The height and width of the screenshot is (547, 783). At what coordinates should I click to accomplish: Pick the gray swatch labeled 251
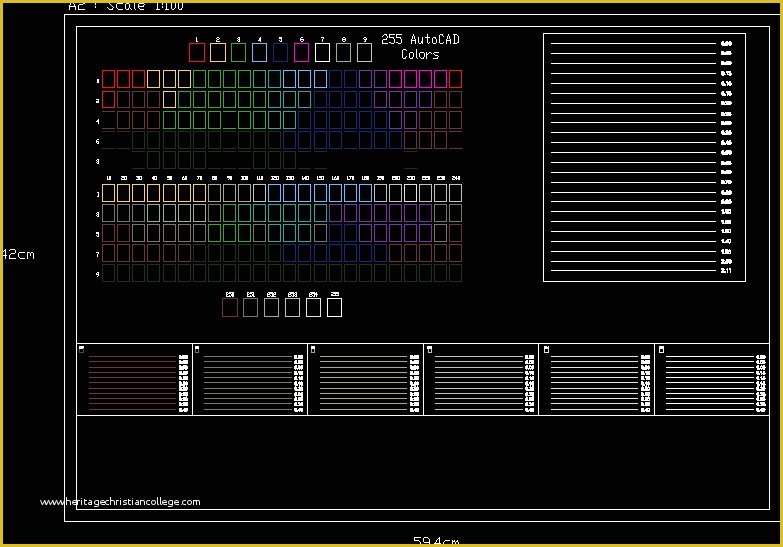251,307
